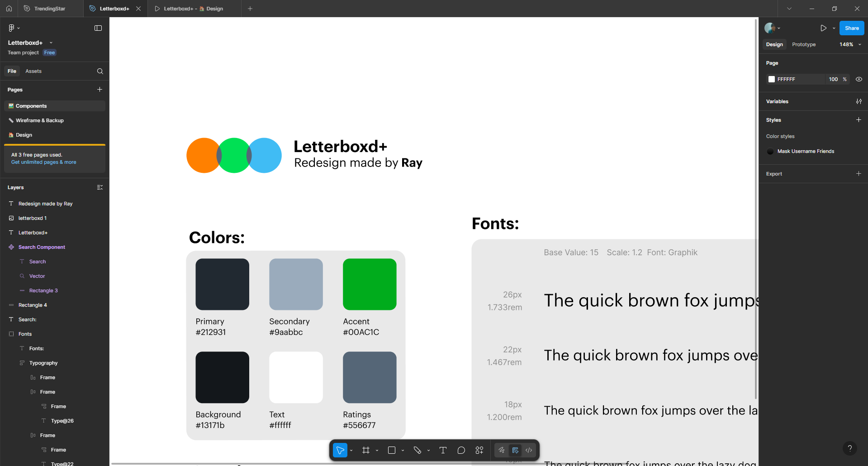Switch to the Design tab in right panel
Image resolution: width=868 pixels, height=466 pixels.
[x=774, y=44]
